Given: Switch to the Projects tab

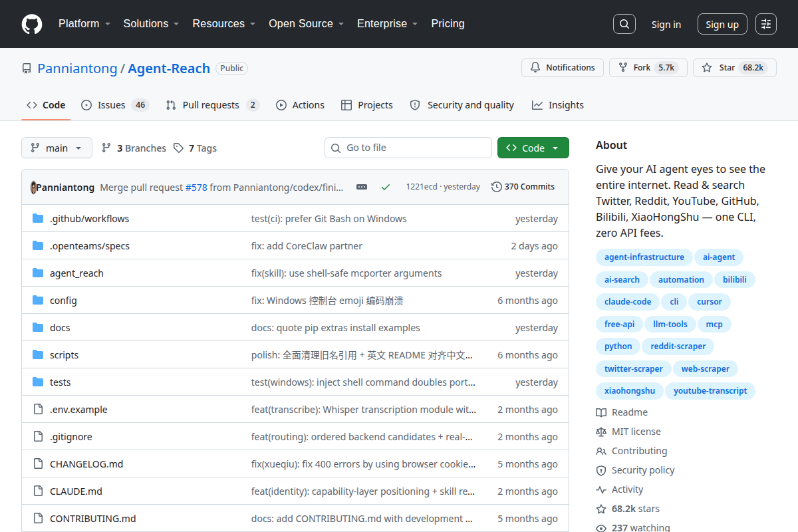Looking at the screenshot, I should [x=366, y=105].
